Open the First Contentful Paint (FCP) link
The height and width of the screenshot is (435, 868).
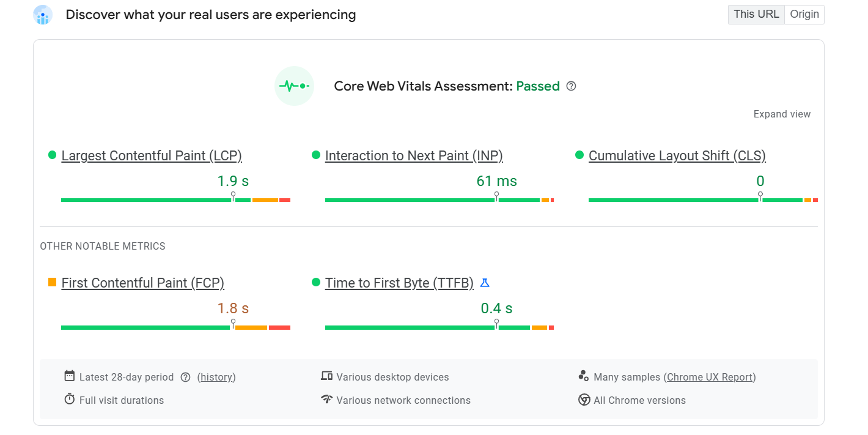[x=143, y=283]
